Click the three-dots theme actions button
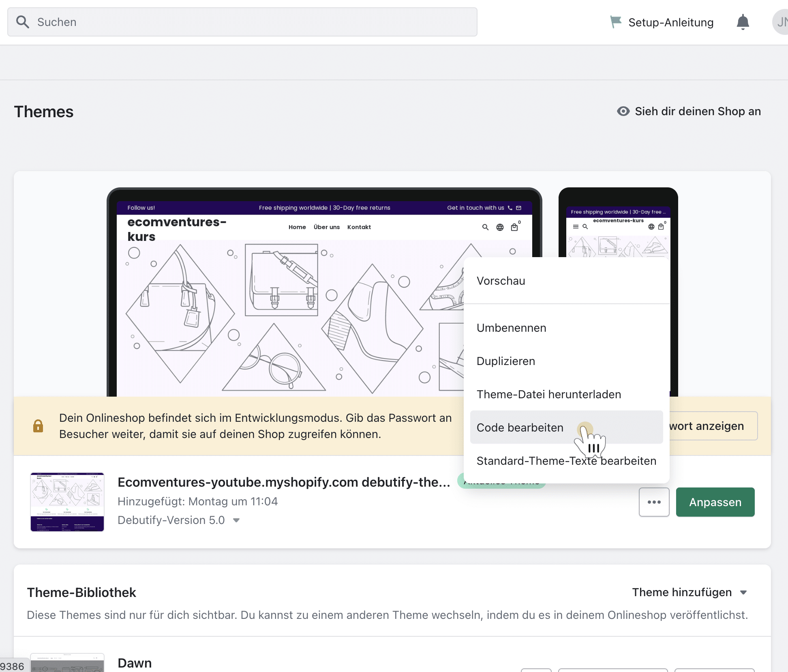The width and height of the screenshot is (788, 672). coord(654,502)
